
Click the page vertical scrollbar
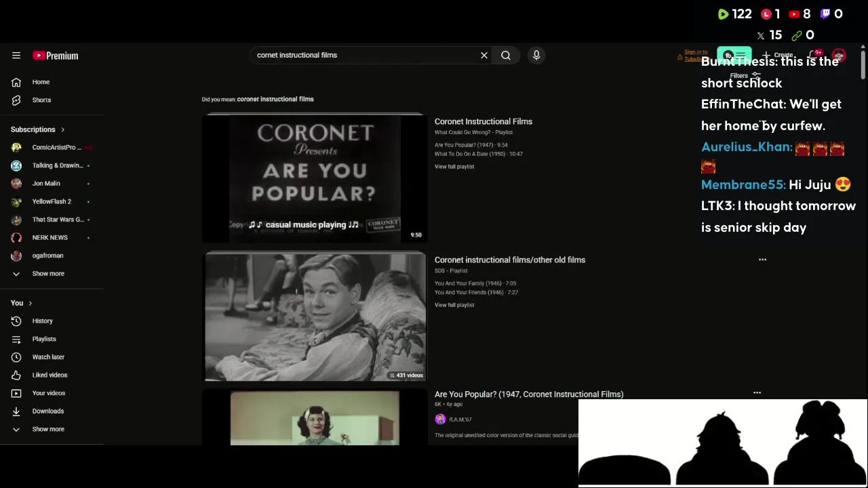tap(863, 64)
